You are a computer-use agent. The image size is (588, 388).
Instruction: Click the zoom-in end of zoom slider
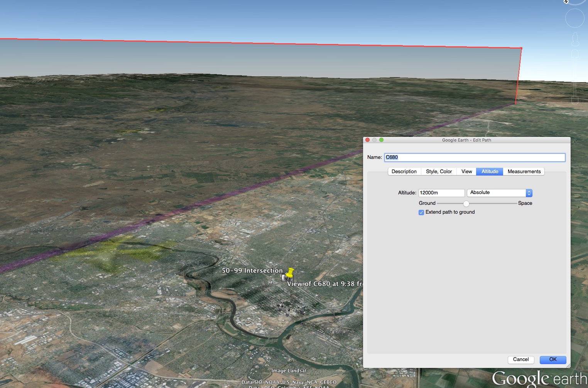tap(575, 54)
